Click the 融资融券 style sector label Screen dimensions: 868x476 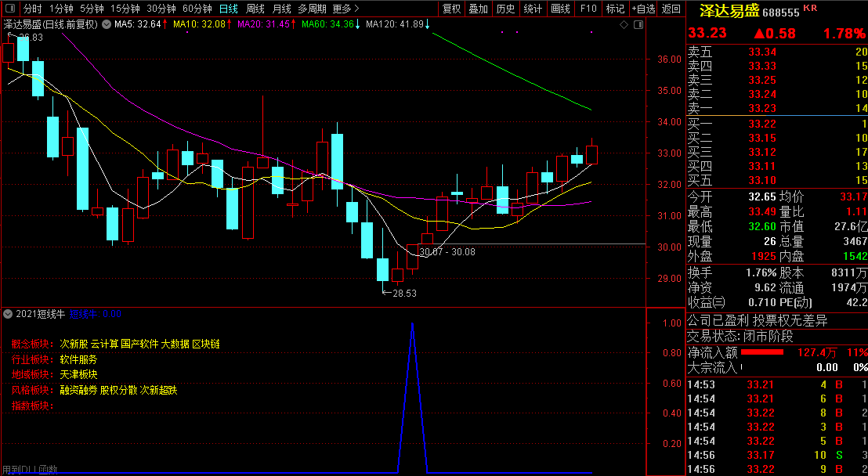pyautogui.click(x=78, y=390)
